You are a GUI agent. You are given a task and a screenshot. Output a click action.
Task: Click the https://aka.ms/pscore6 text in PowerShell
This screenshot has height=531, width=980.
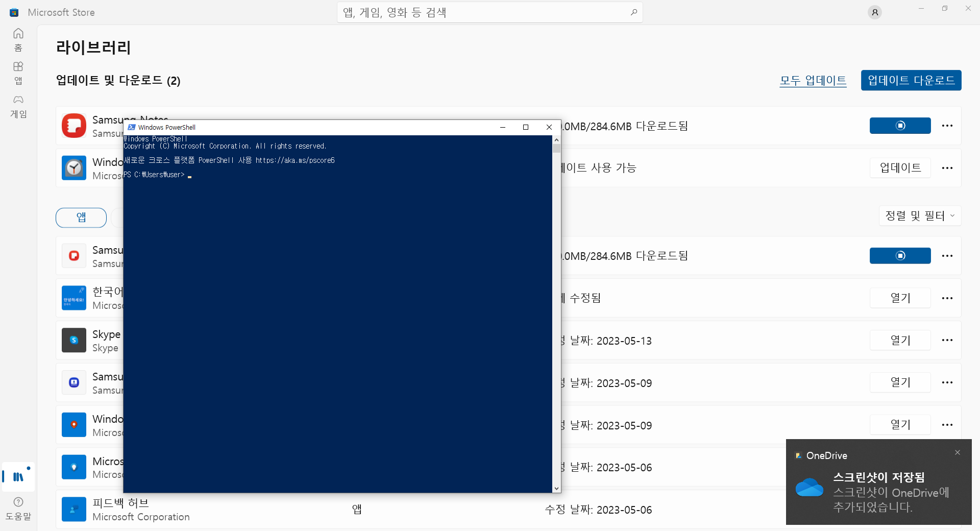[x=295, y=160]
